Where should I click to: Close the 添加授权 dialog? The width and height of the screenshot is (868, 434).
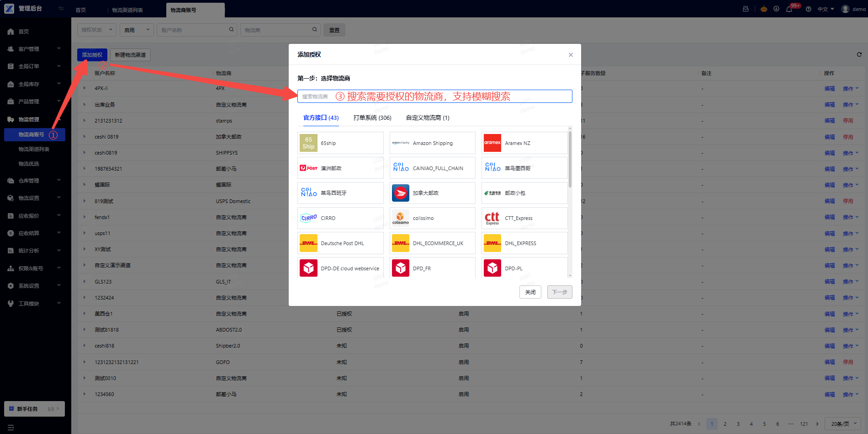point(571,55)
